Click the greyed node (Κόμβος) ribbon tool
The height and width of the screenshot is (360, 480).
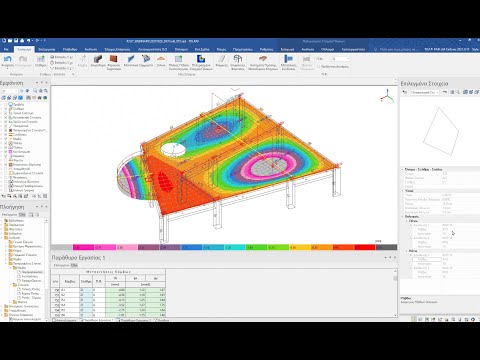pos(83,61)
